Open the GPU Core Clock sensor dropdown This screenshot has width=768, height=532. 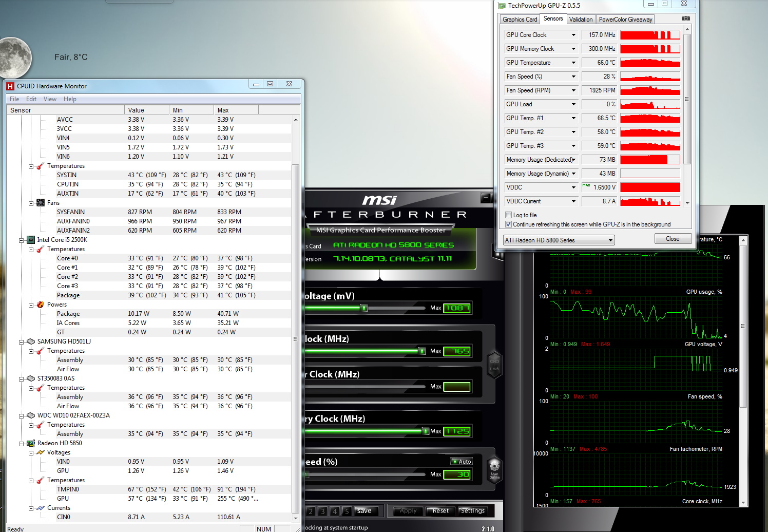pyautogui.click(x=573, y=35)
